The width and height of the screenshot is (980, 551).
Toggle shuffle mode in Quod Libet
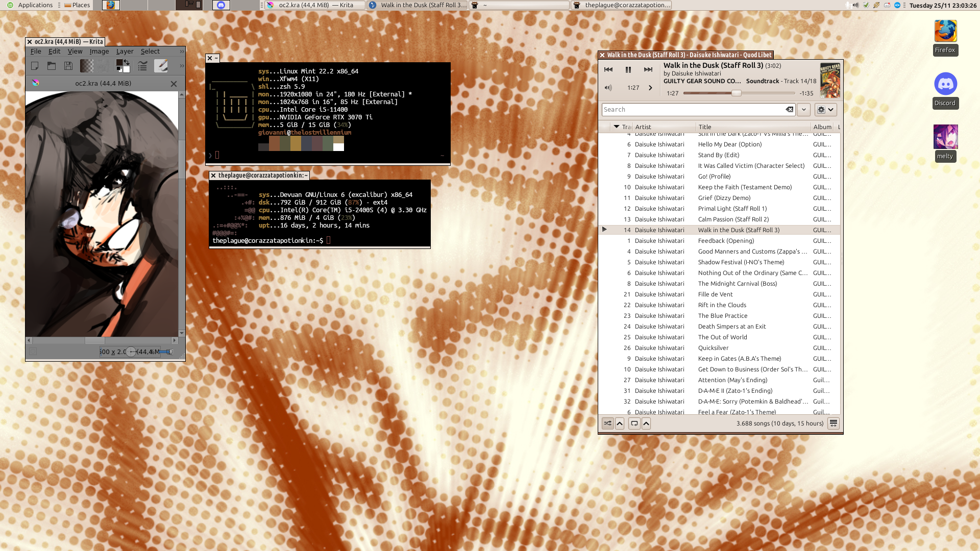[x=607, y=423]
